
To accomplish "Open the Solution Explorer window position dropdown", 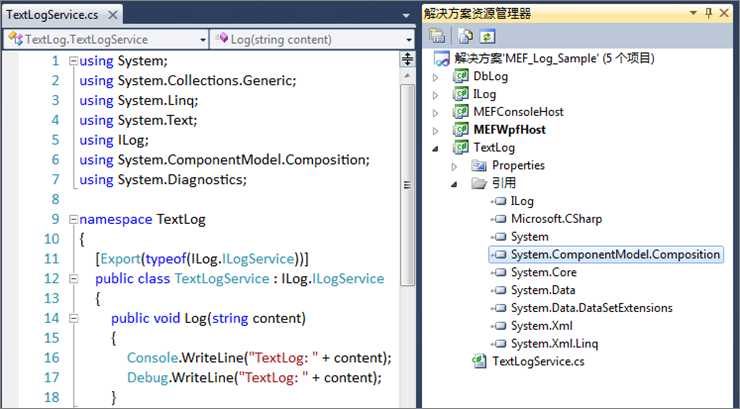I will (x=693, y=13).
